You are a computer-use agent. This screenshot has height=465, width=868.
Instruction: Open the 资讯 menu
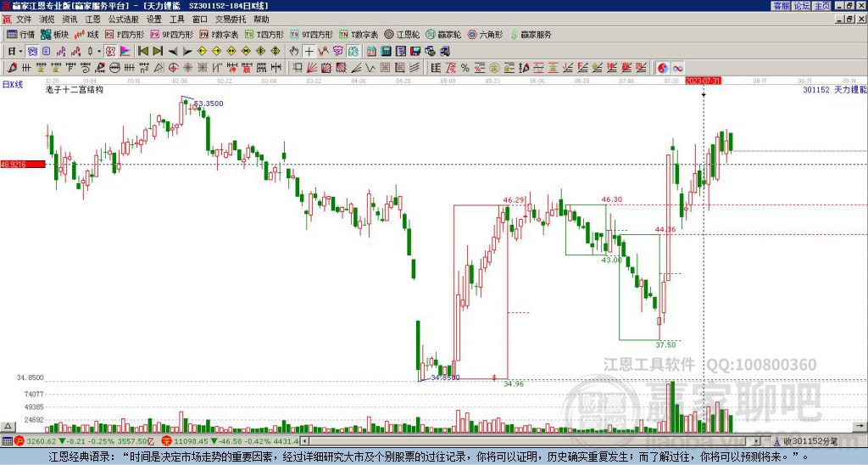pyautogui.click(x=70, y=20)
